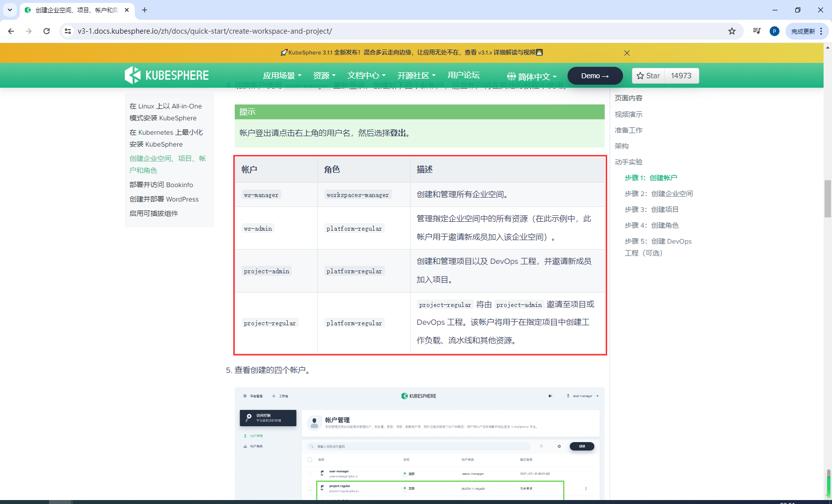Expand the 资源 menu

click(324, 75)
